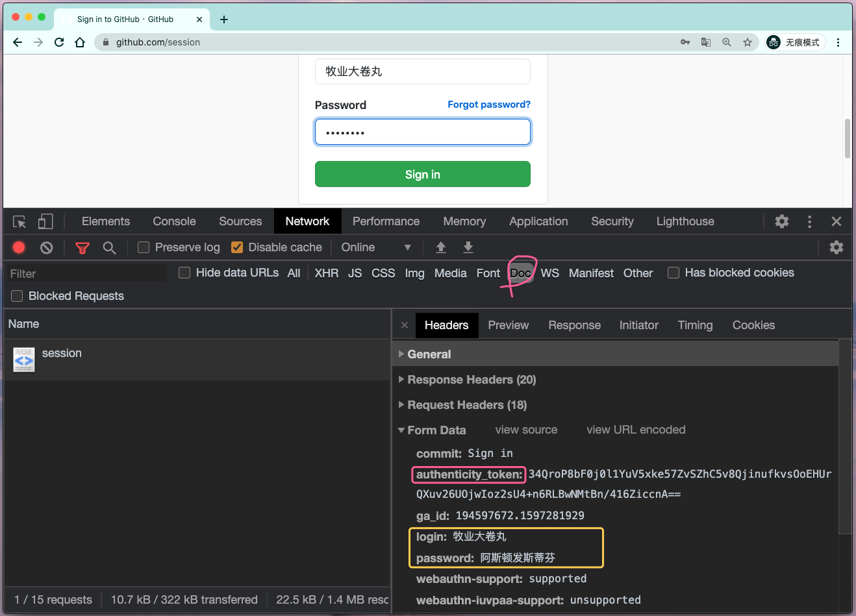
Task: Click view URL encoded
Action: (x=636, y=430)
